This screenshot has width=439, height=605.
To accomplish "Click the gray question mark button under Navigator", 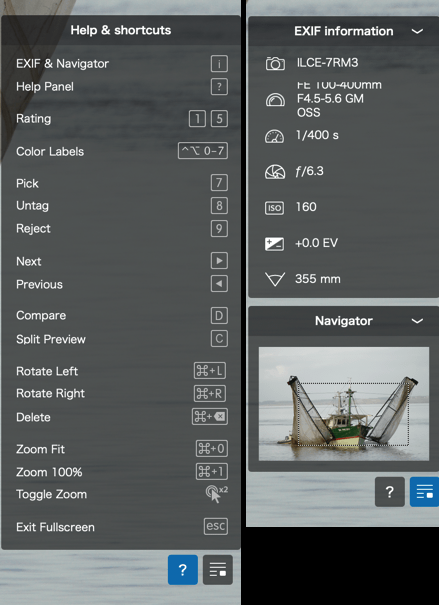I will 390,492.
